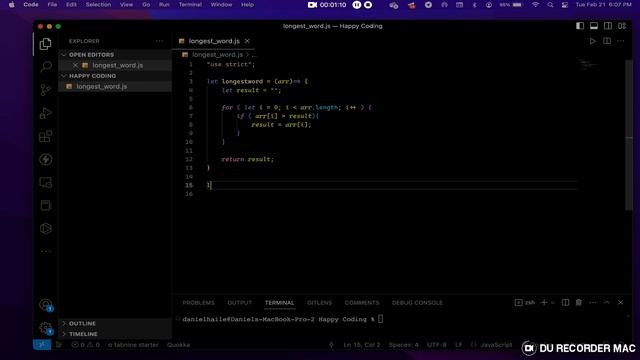
Task: Collapse the Happy Coding folder section
Action: (x=116, y=76)
